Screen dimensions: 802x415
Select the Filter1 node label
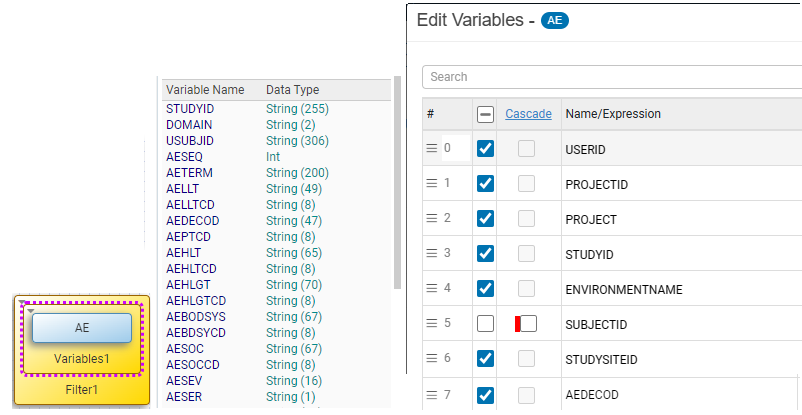click(82, 390)
